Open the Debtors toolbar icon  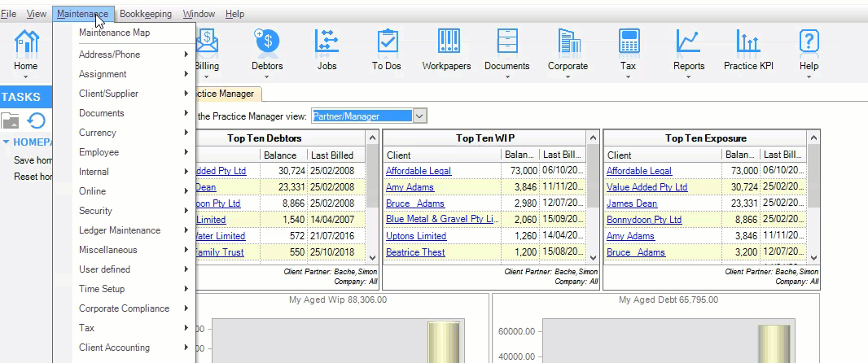point(267,42)
